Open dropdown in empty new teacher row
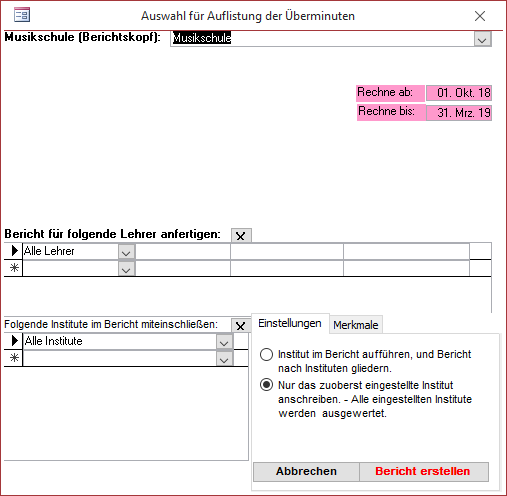 pos(126,269)
